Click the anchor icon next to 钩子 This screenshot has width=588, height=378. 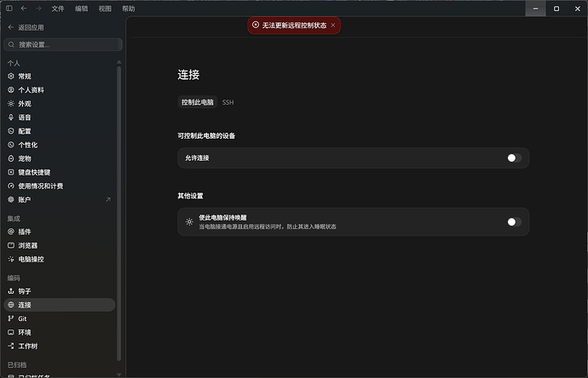pyautogui.click(x=11, y=291)
